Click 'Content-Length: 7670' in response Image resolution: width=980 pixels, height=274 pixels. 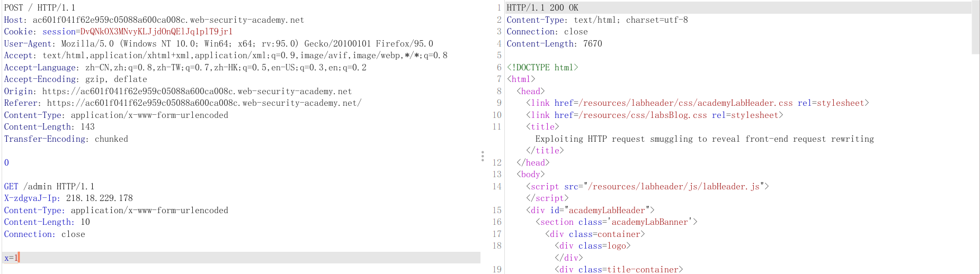click(x=554, y=44)
